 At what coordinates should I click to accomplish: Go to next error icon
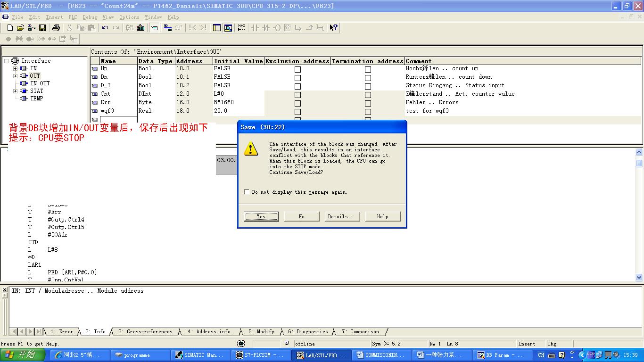(203, 28)
